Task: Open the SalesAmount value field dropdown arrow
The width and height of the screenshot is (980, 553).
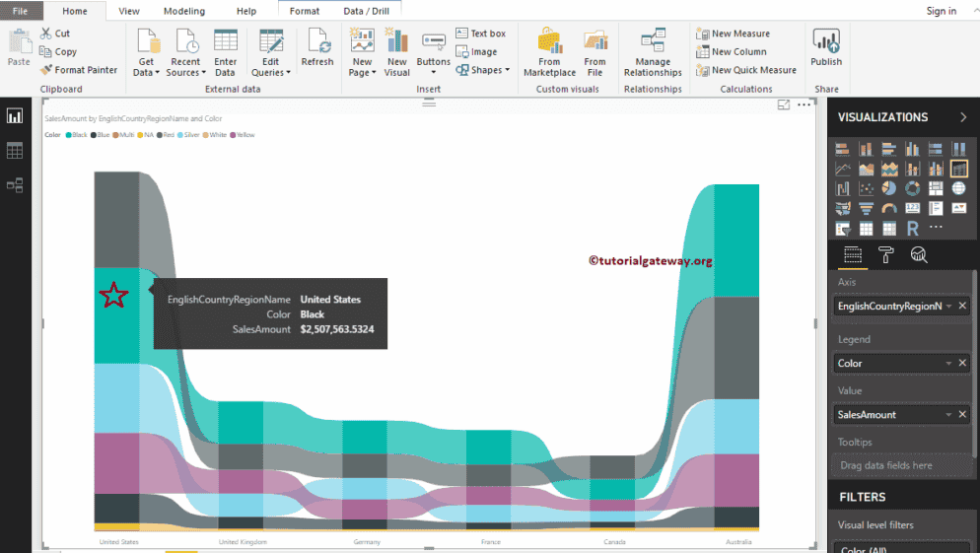Action: point(948,414)
